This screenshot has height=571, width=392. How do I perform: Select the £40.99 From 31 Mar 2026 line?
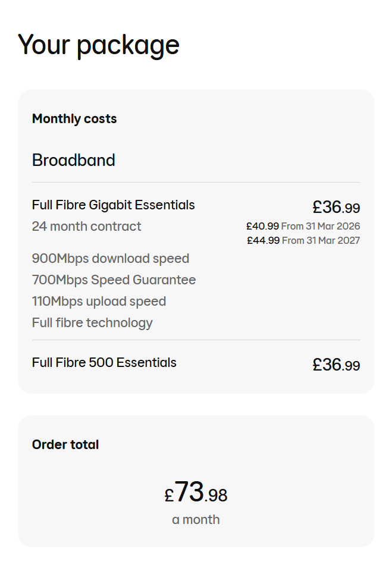click(x=303, y=226)
